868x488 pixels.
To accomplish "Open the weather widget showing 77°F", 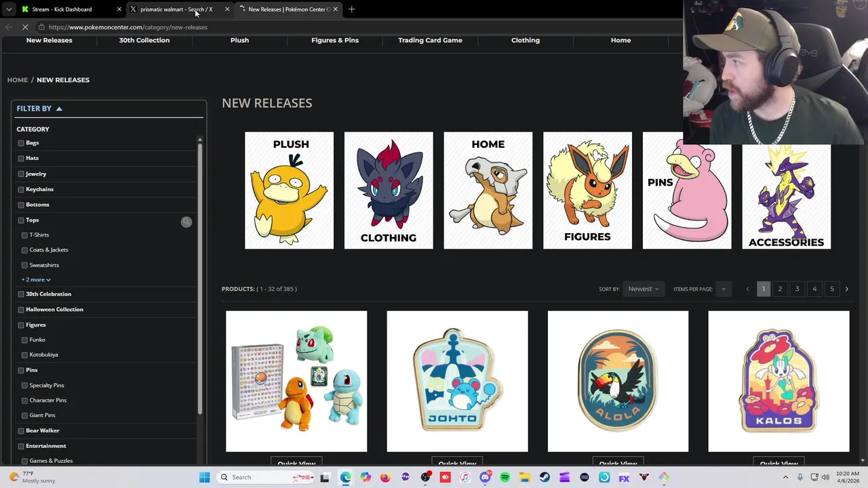I will click(x=31, y=477).
